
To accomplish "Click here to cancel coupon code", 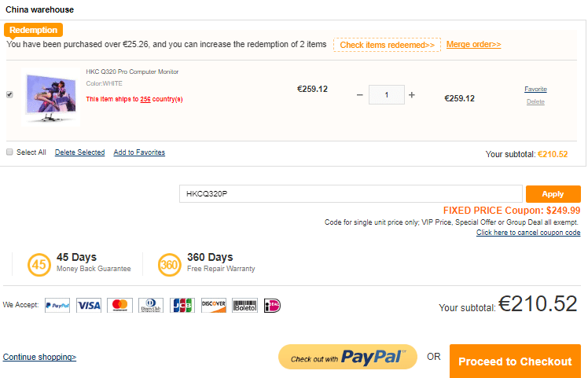I will pyautogui.click(x=528, y=233).
